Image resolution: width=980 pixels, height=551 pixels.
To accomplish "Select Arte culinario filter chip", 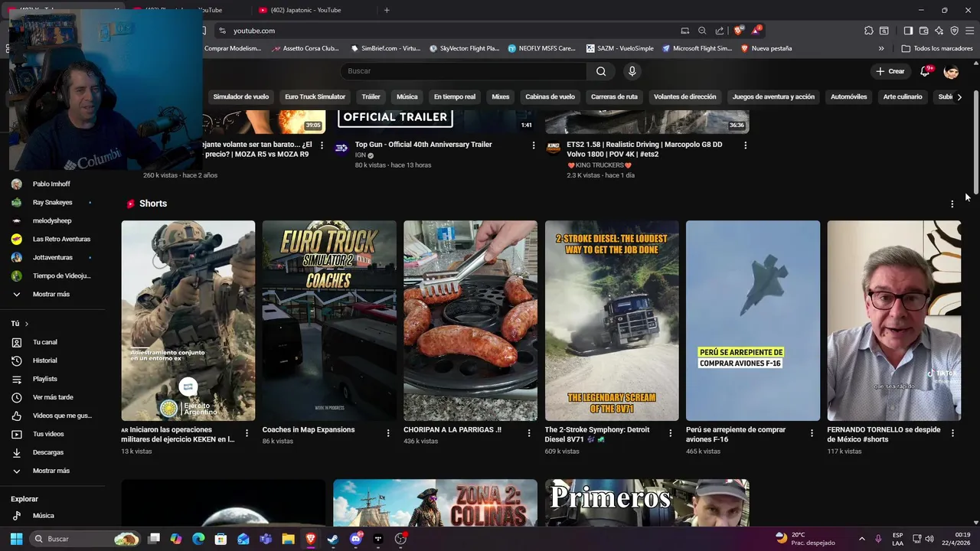I will pyautogui.click(x=903, y=97).
